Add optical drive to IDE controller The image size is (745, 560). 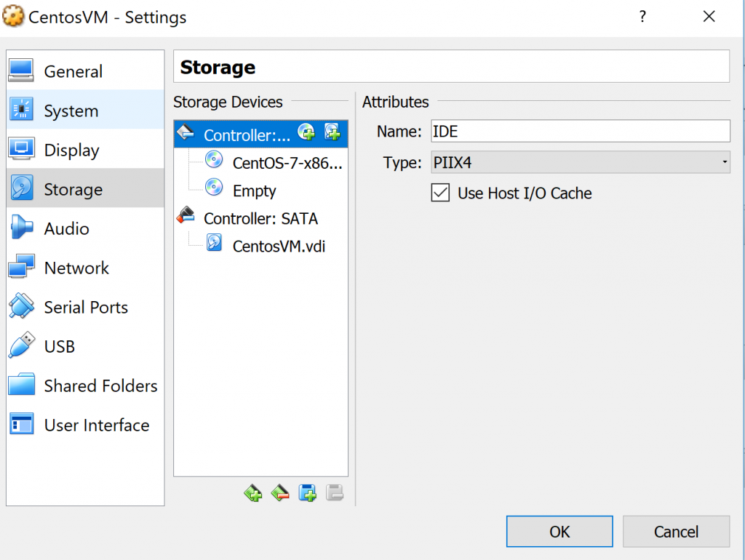click(306, 132)
